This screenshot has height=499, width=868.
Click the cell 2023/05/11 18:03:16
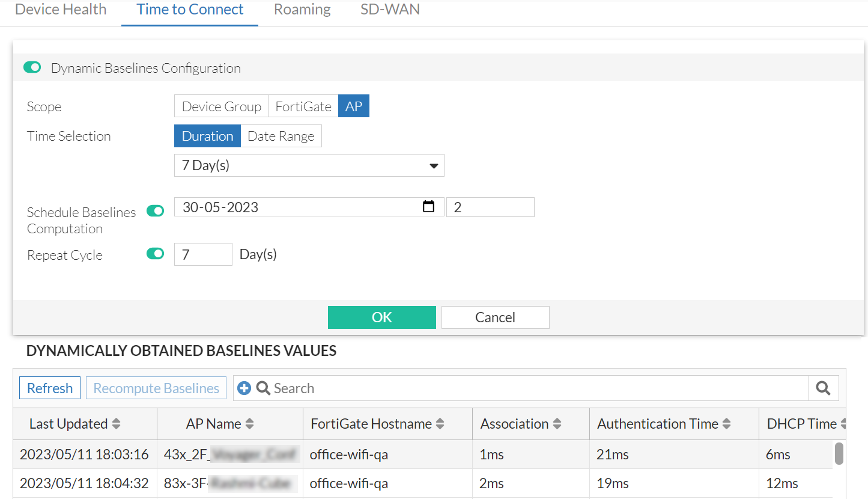coord(84,455)
